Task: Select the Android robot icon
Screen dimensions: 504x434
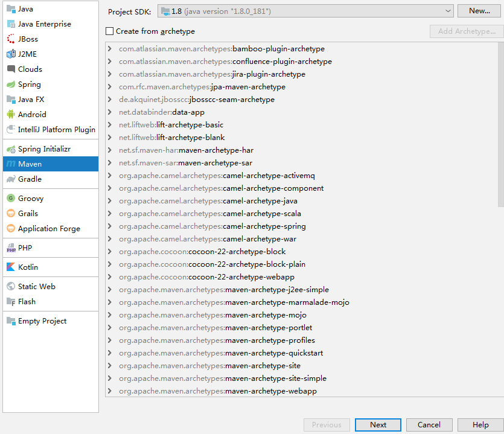Action: click(x=11, y=115)
